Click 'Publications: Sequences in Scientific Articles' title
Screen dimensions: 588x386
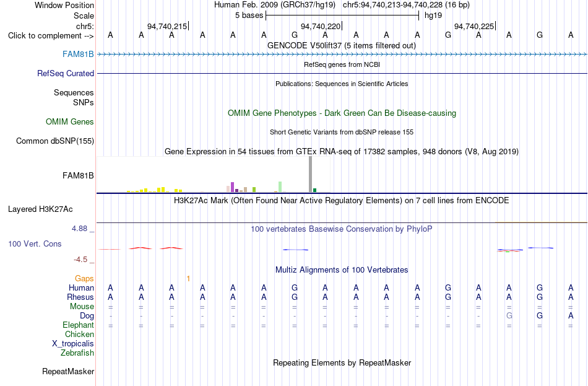coord(342,84)
